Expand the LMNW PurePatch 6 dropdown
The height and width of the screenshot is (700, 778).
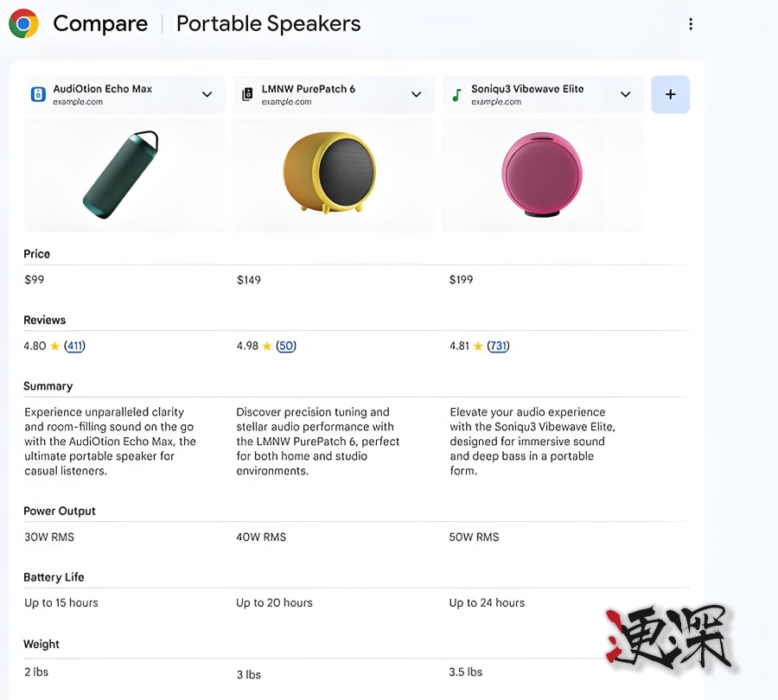(x=416, y=94)
